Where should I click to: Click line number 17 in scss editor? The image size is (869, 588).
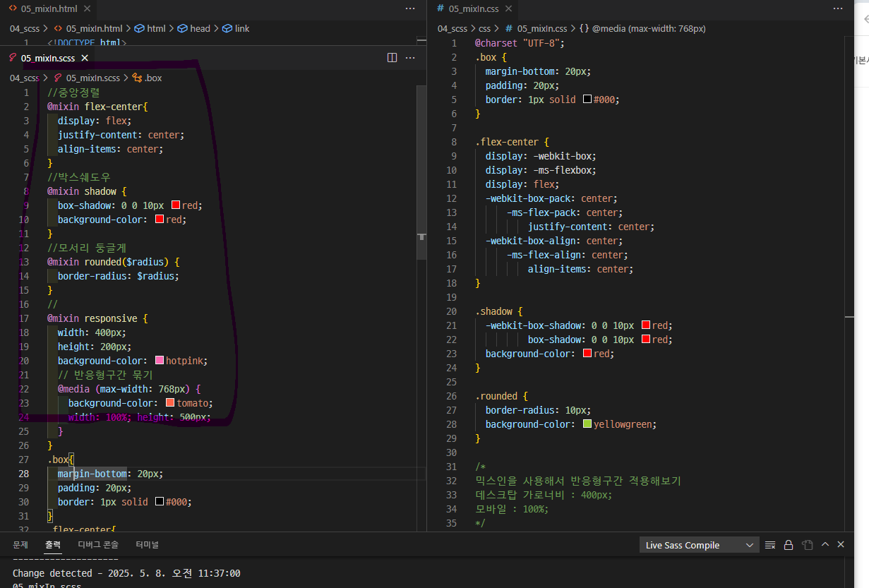[24, 318]
